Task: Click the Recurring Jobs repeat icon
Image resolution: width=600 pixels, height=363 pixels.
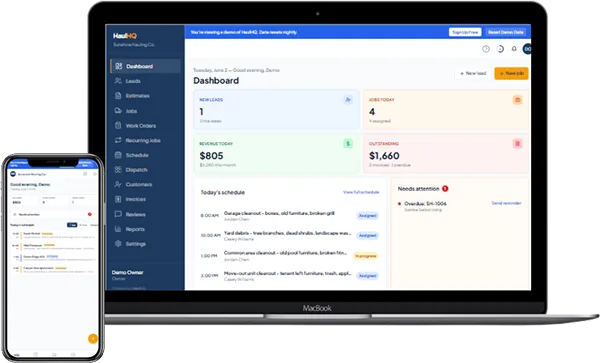Action: click(x=118, y=140)
